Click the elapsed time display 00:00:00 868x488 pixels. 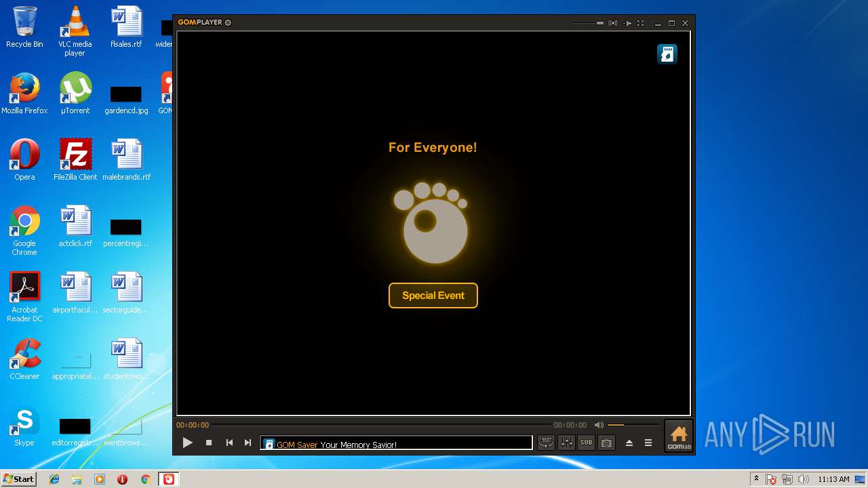click(x=193, y=425)
